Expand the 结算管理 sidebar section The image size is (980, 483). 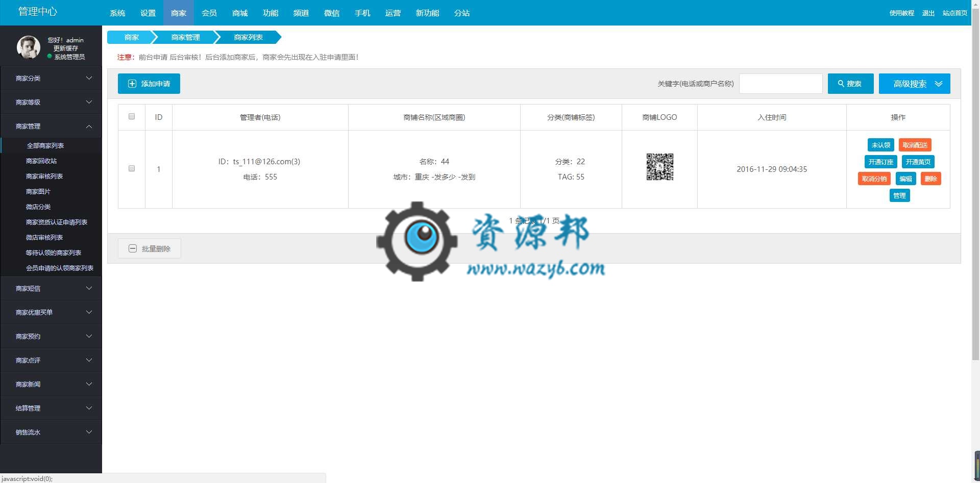click(51, 408)
